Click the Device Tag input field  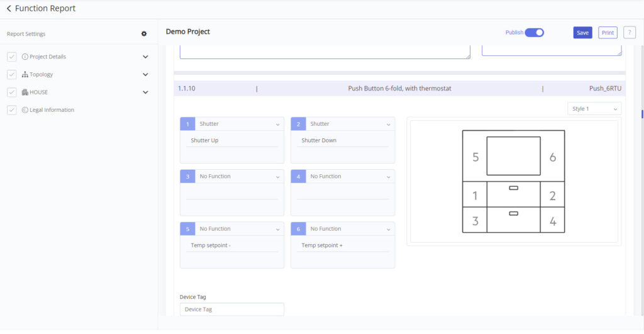point(231,309)
